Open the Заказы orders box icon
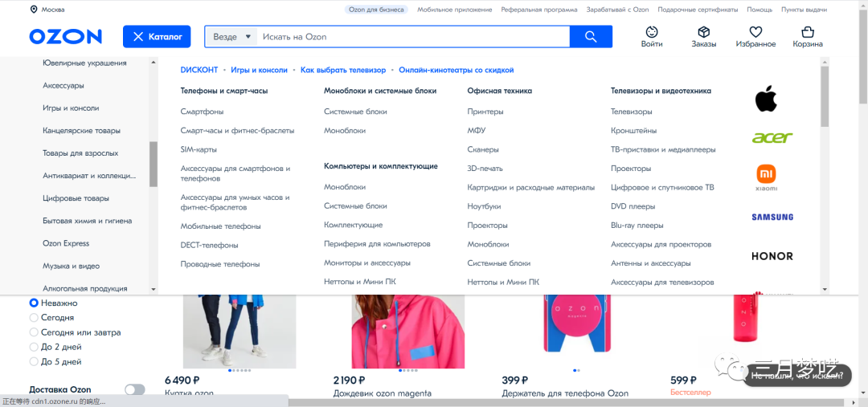 pos(703,32)
